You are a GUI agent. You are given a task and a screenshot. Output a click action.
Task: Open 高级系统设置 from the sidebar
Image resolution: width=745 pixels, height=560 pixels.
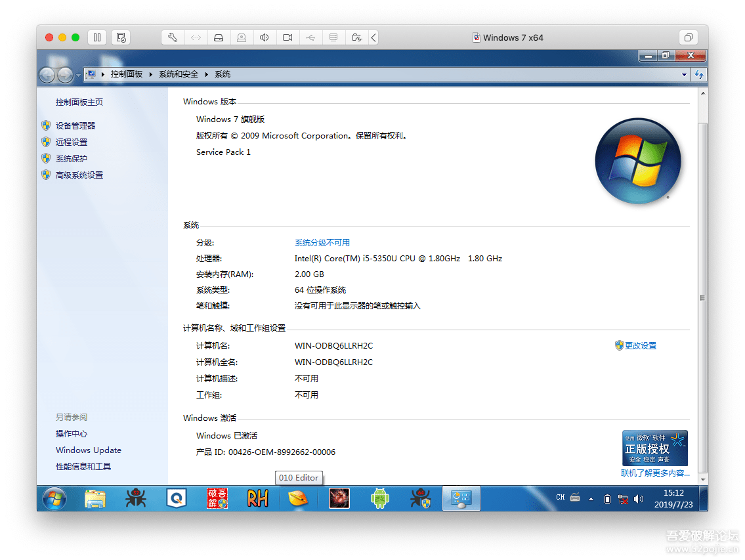pyautogui.click(x=79, y=175)
